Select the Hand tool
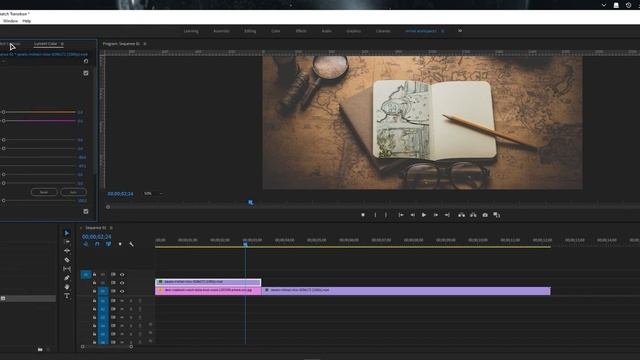This screenshot has height=360, width=640. [x=67, y=287]
